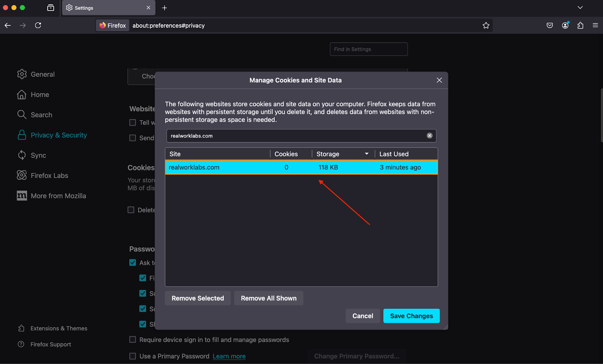The height and width of the screenshot is (364, 603).
Task: Reload the page with the refresh icon
Action: coord(38,25)
